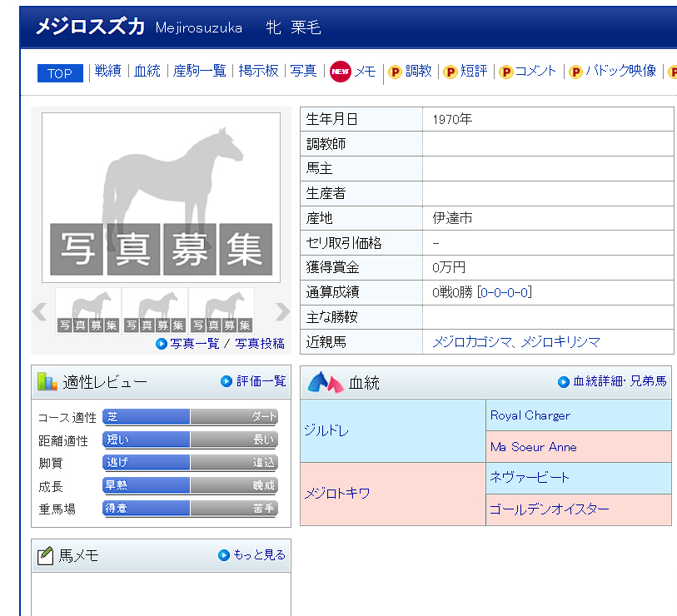Click the large 写真募集 placeholder image
This screenshot has height=616, width=677.
[x=161, y=198]
